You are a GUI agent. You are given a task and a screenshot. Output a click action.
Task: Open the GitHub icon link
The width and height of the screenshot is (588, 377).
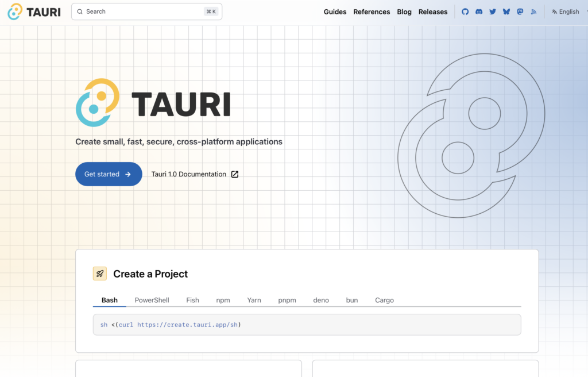pos(465,11)
